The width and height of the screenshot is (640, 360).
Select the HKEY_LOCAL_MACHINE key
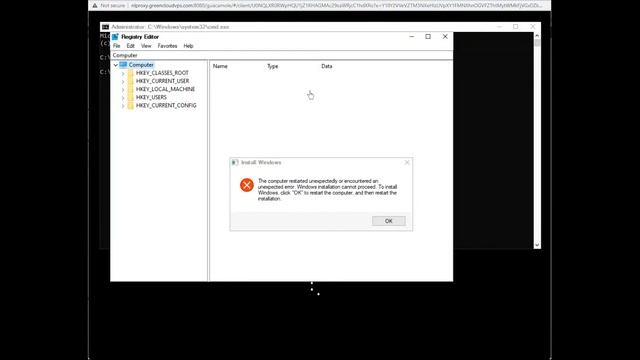[165, 89]
